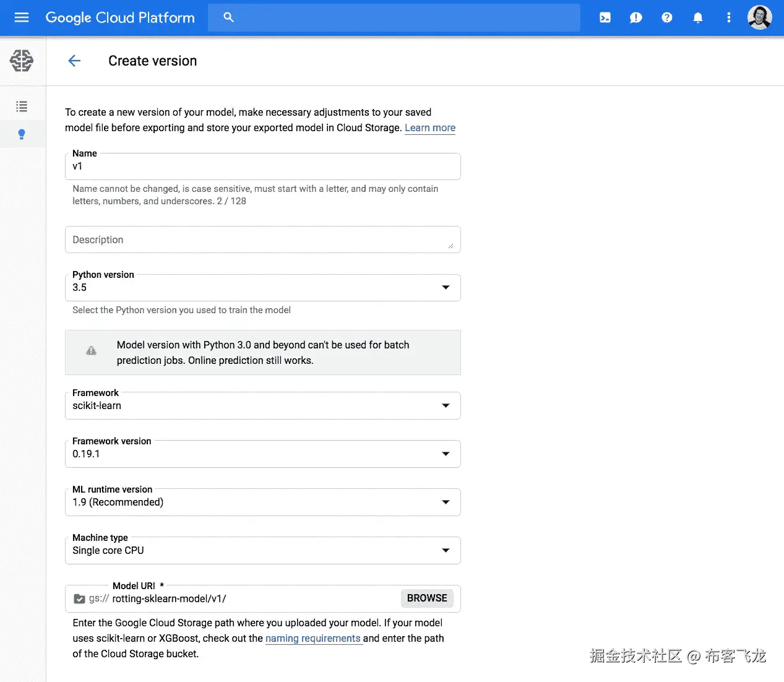Click the user account avatar
Viewport: 784px width, 682px height.
(759, 17)
